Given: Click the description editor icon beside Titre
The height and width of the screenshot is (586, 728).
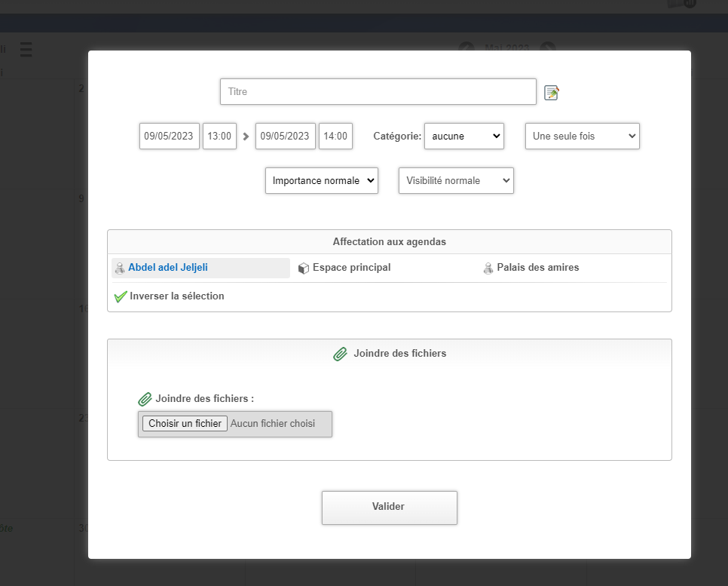Looking at the screenshot, I should click(x=552, y=93).
